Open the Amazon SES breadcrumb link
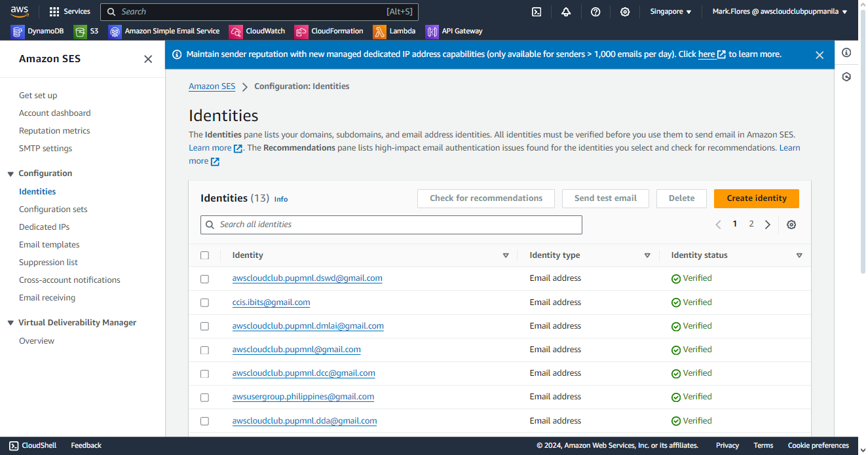Image resolution: width=868 pixels, height=455 pixels. tap(212, 86)
